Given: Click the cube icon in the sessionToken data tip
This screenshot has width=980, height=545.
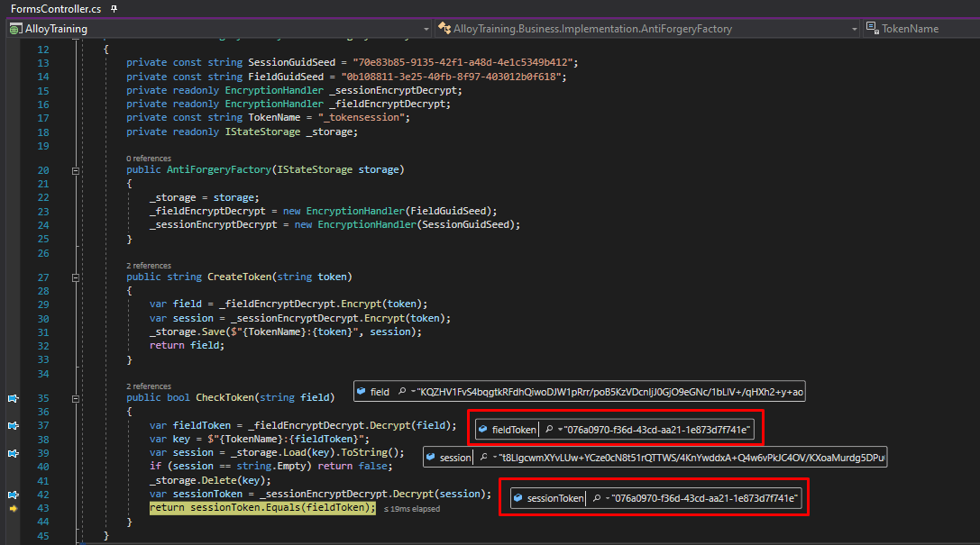Looking at the screenshot, I should click(x=517, y=498).
